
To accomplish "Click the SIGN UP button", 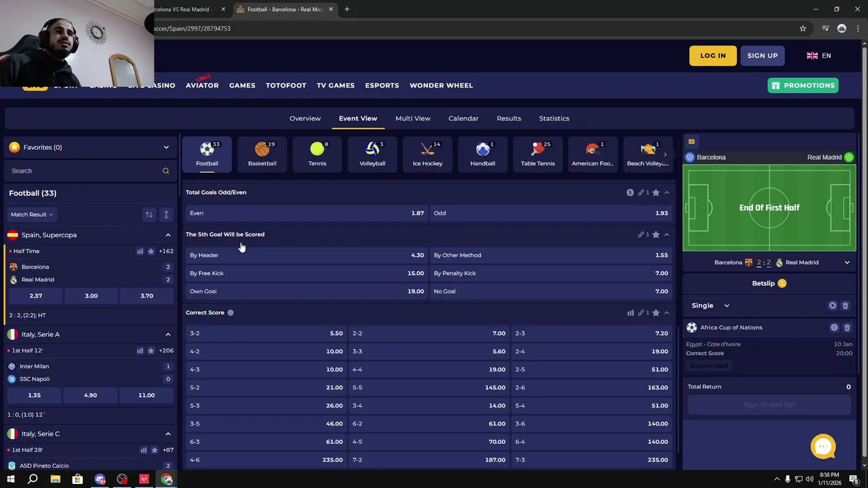I will [762, 56].
